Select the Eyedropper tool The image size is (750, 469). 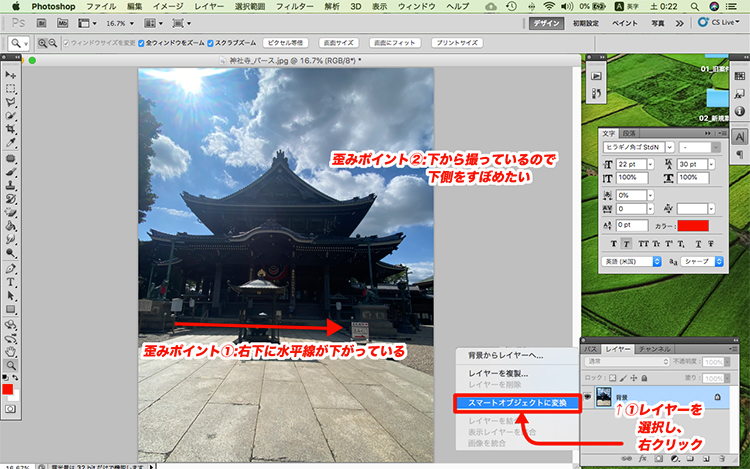tap(11, 142)
